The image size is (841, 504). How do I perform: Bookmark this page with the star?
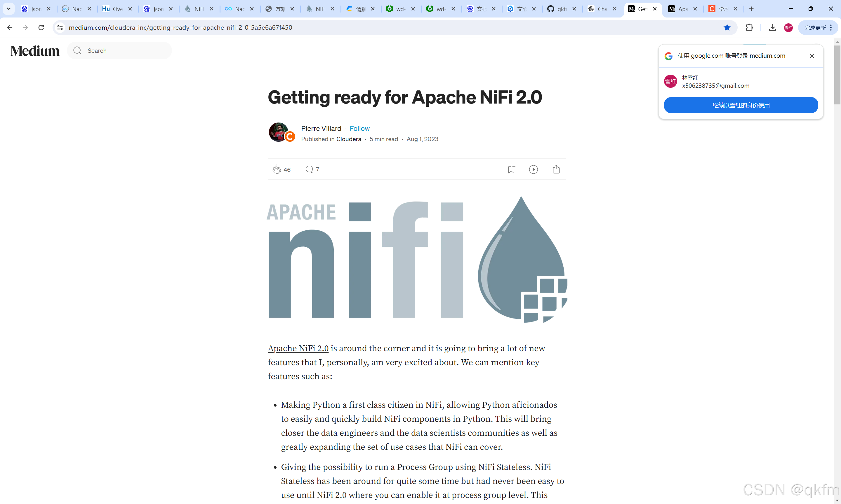727,27
